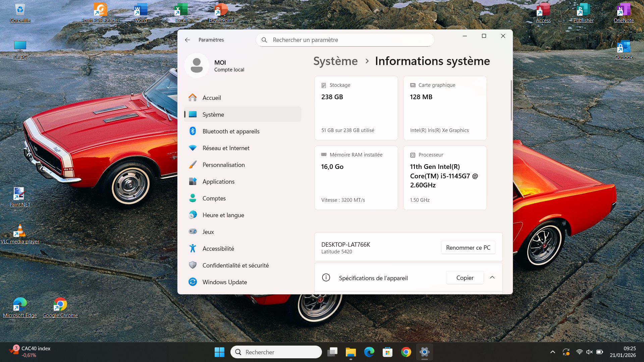
Task: Open the Access desktop shortcut
Action: [x=543, y=13]
